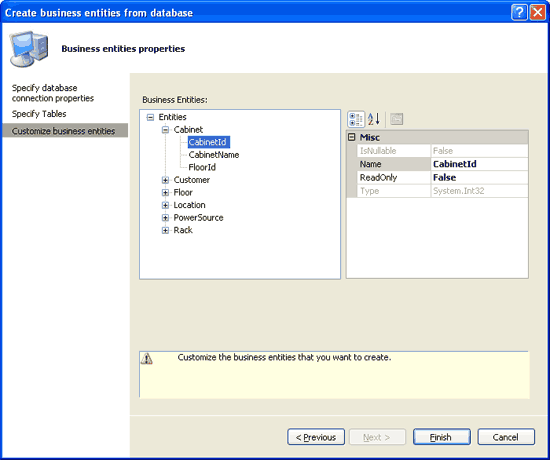Select the FloorId tree item
This screenshot has height=460, width=550.
[202, 167]
